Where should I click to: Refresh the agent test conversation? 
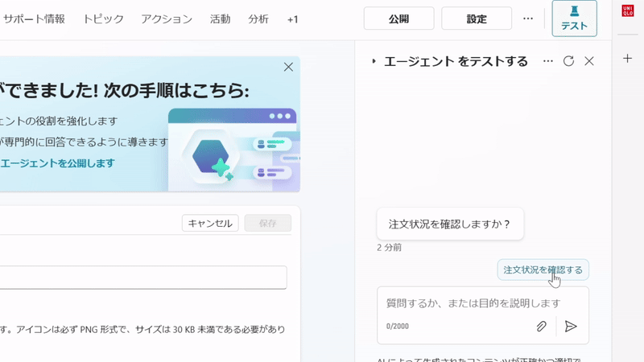tap(568, 61)
